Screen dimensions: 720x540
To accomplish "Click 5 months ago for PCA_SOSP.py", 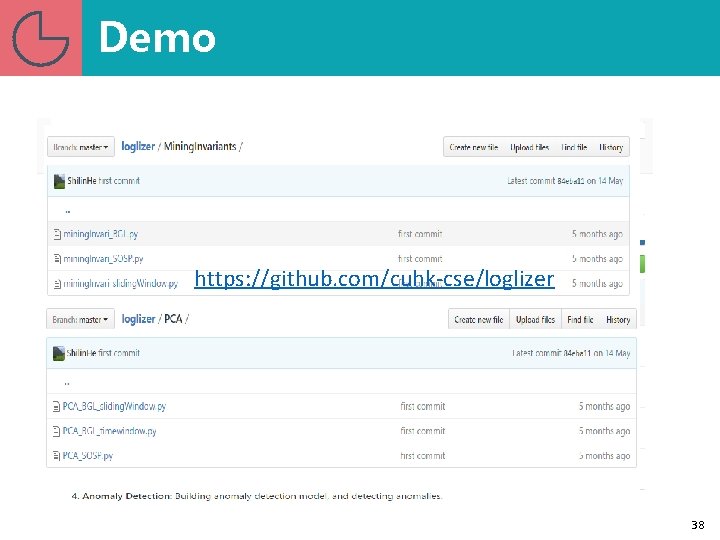I will click(604, 456).
